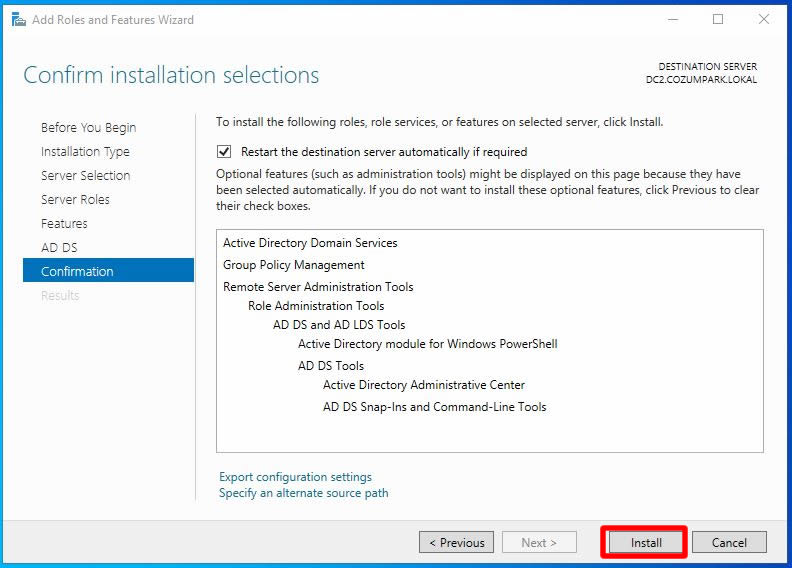
Task: Open the Installation Type step
Action: tap(85, 152)
